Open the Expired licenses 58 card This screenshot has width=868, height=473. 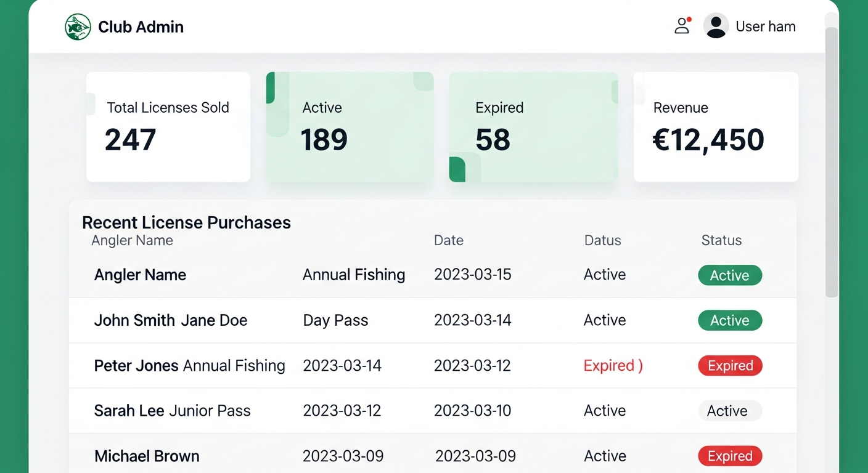tap(533, 127)
